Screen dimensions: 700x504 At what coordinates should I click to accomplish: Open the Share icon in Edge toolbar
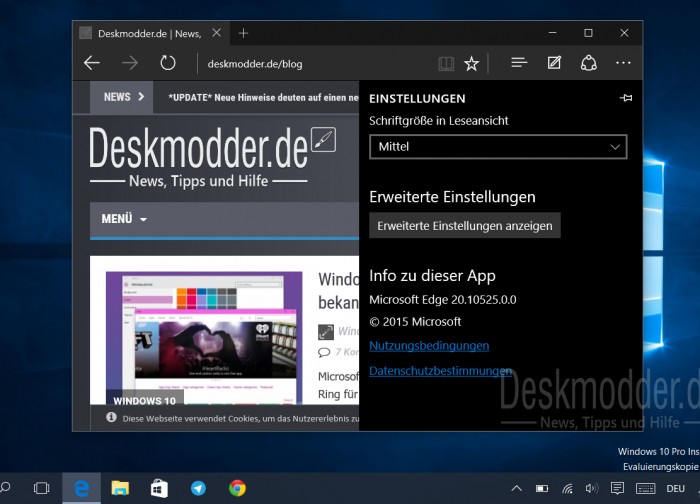pos(588,63)
